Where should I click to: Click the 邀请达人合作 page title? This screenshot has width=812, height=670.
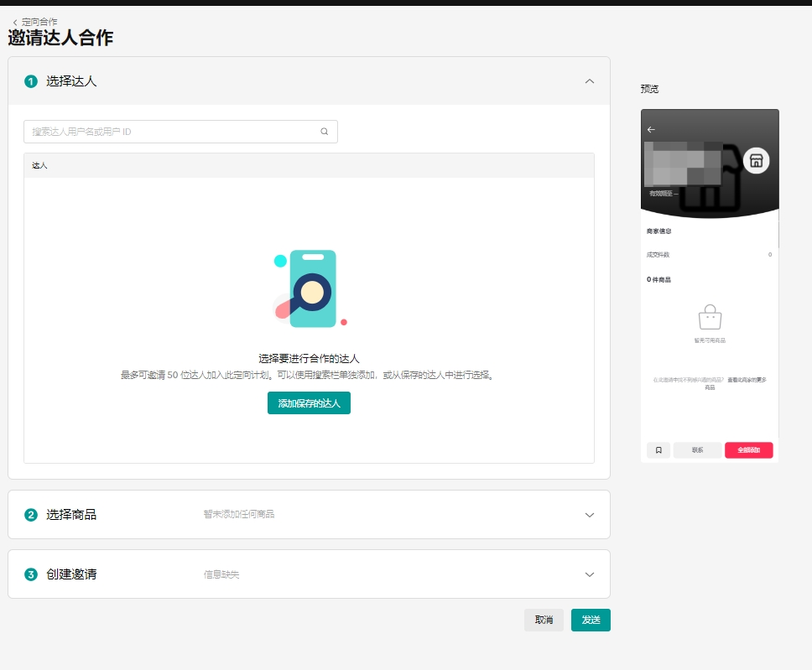(x=60, y=38)
